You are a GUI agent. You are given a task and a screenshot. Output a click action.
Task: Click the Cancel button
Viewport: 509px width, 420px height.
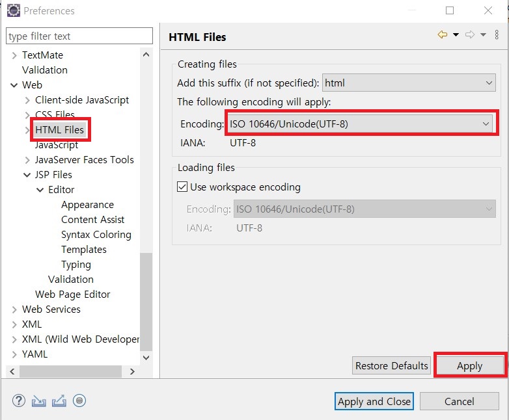(x=460, y=401)
